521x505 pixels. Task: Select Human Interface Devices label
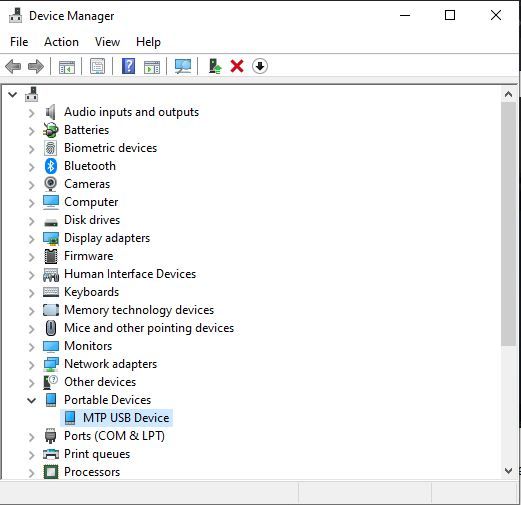tap(130, 274)
